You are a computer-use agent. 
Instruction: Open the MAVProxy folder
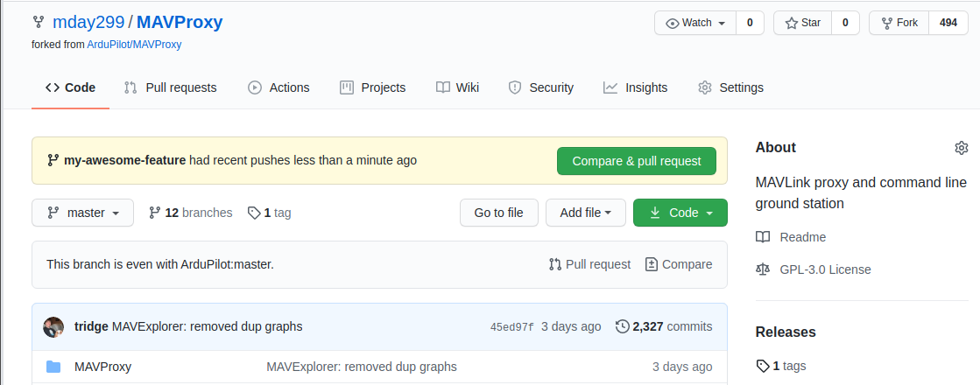103,367
